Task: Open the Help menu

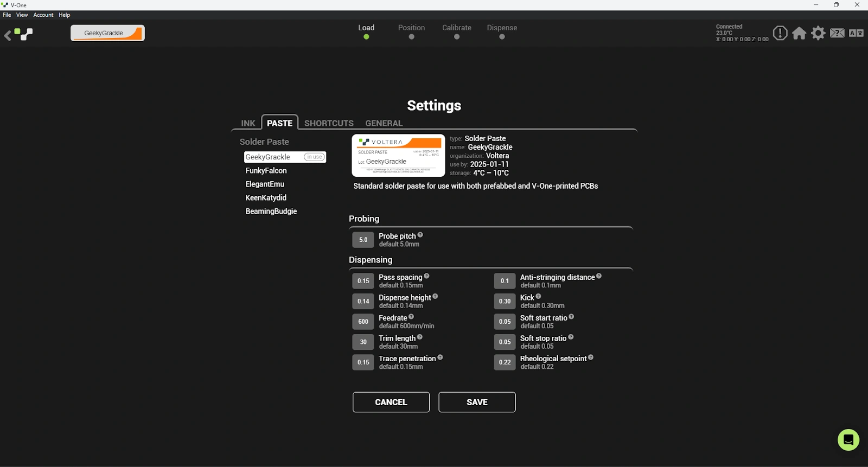Action: pos(65,15)
